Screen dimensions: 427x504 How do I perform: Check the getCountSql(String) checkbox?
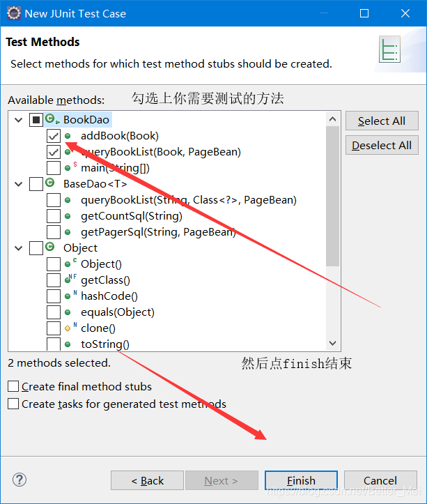[54, 216]
